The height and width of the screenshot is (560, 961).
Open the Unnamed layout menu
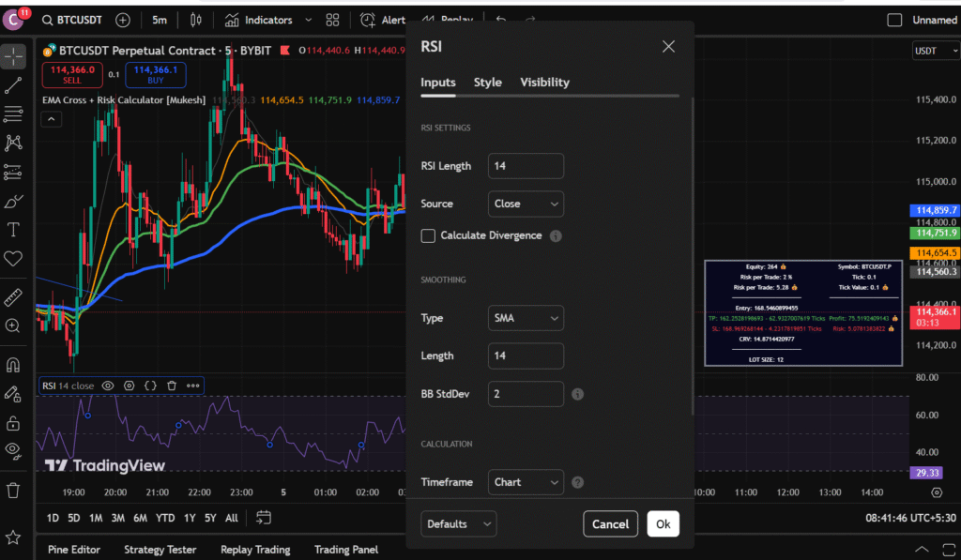(x=934, y=21)
